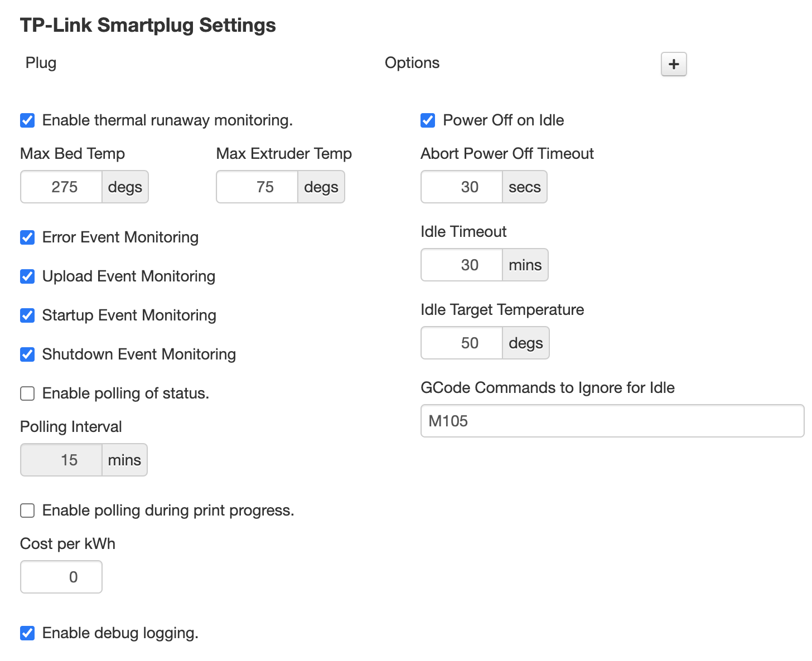The width and height of the screenshot is (812, 661).
Task: Turn off debug logging
Action: pyautogui.click(x=27, y=633)
